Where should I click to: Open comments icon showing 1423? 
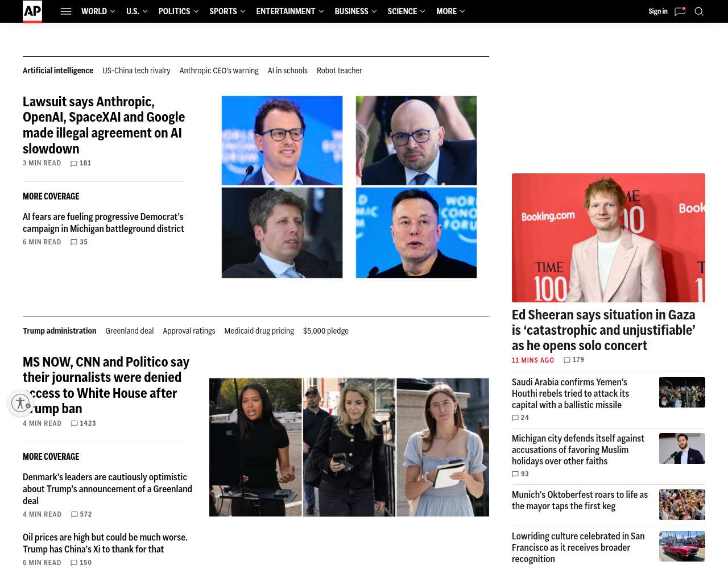[75, 424]
